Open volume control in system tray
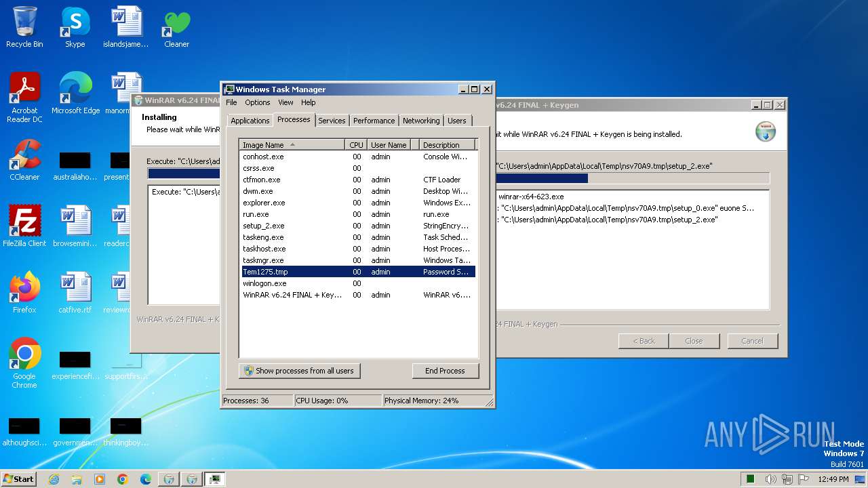This screenshot has width=868, height=488. (770, 479)
